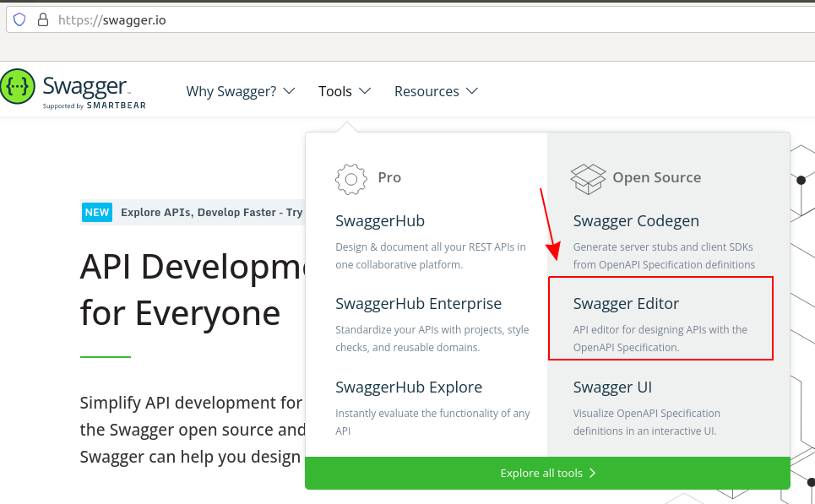Screen dimensions: 815x504
Task: Click the padlock icon in the address bar
Action: pos(42,19)
